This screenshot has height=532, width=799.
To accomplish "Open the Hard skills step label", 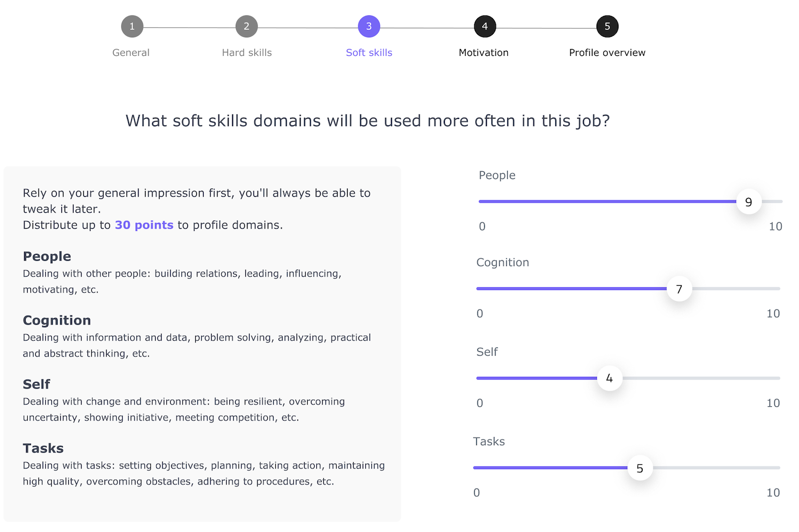I will [x=247, y=53].
